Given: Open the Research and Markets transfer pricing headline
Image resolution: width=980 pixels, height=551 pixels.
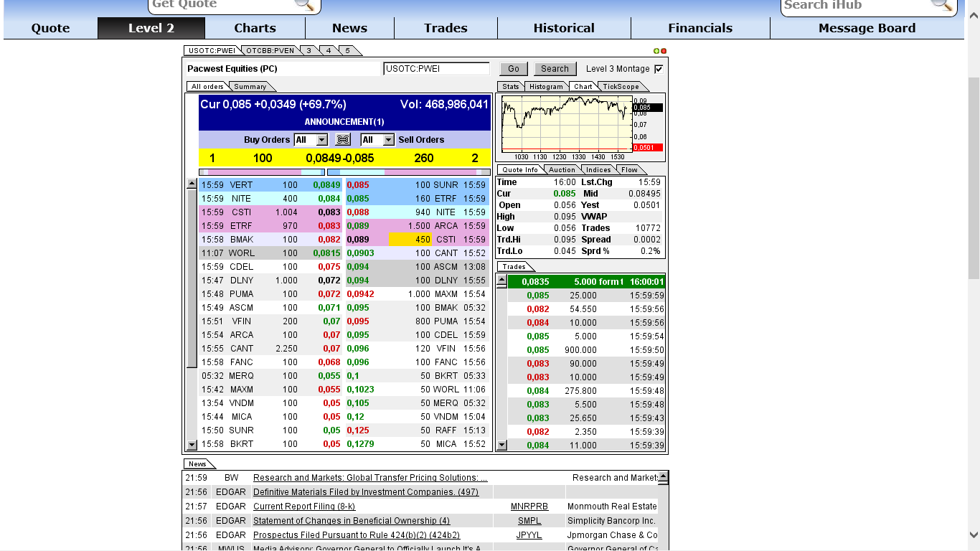Looking at the screenshot, I should pyautogui.click(x=370, y=478).
